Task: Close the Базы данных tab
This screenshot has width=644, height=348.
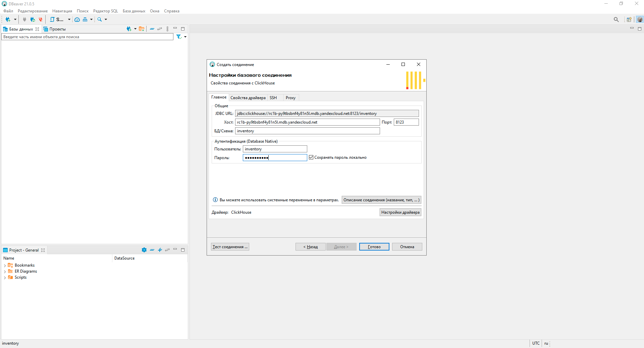Action: 37,29
